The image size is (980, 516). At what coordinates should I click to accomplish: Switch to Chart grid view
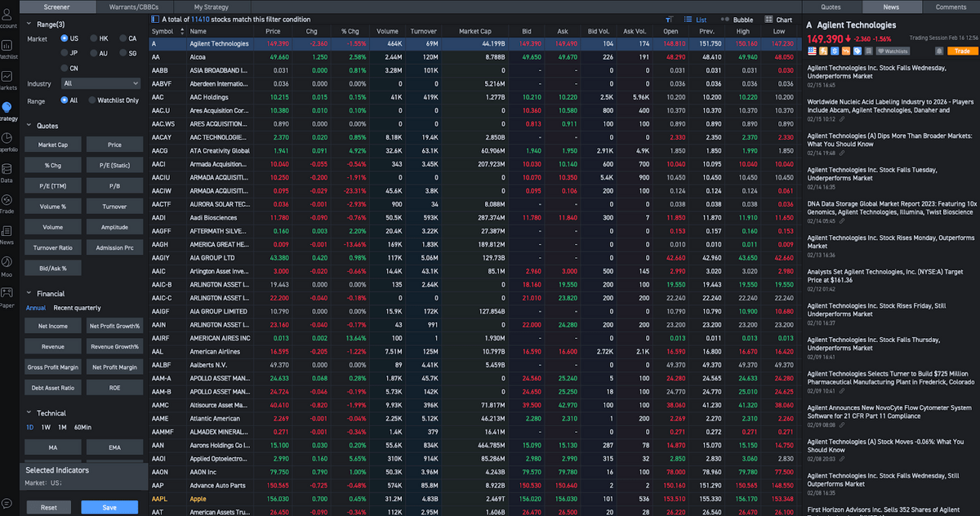coord(779,19)
